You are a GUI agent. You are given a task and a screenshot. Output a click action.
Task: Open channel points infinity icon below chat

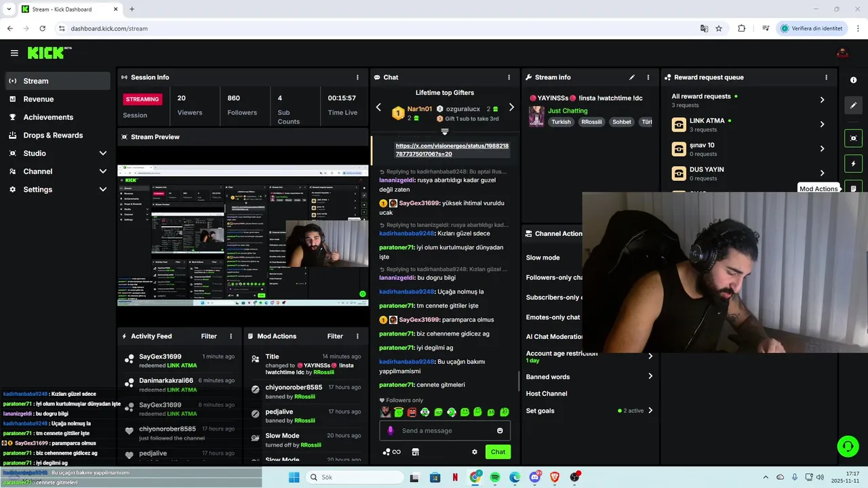click(391, 452)
